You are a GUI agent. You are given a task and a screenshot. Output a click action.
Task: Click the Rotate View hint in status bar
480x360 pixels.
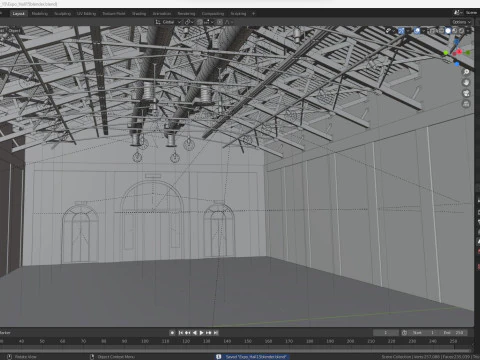pyautogui.click(x=22, y=357)
